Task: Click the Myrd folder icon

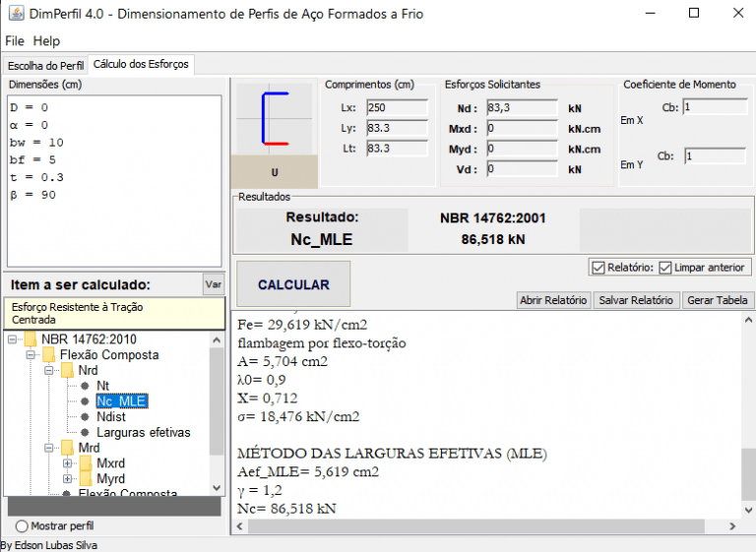Action: pos(86,479)
